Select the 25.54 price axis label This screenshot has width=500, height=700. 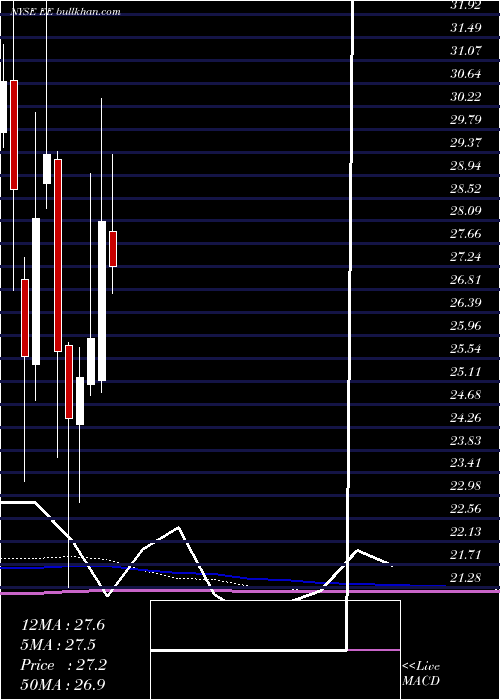point(466,349)
